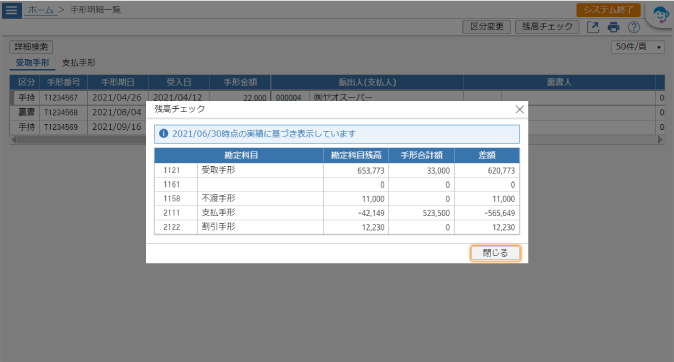Select account code 2122 in the dialog
The width and height of the screenshot is (674, 362).
(172, 227)
